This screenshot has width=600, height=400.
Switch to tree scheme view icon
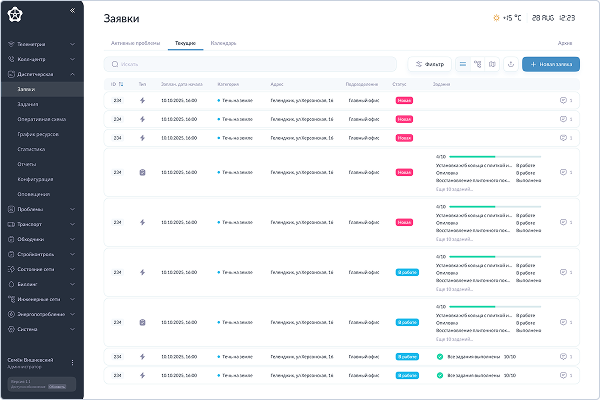coord(477,64)
